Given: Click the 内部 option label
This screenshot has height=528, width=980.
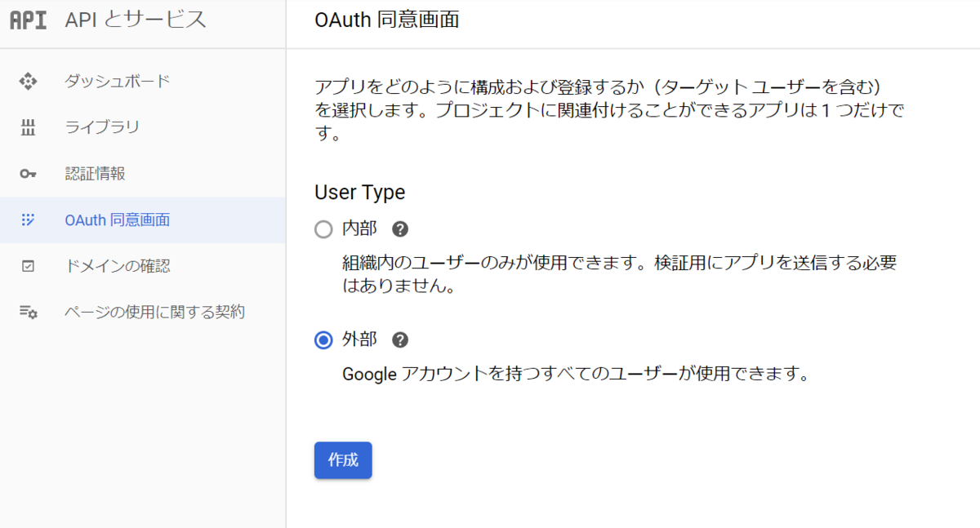Looking at the screenshot, I should point(359,229).
